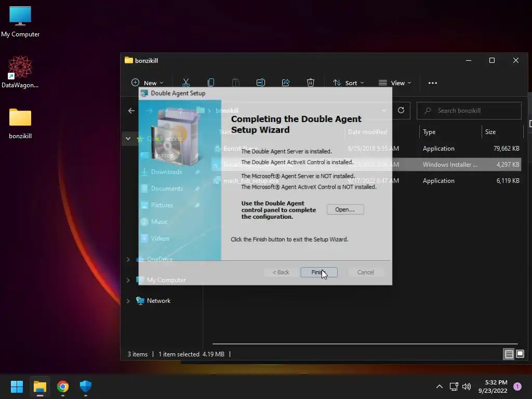Image resolution: width=532 pixels, height=399 pixels.
Task: Click the Cut scissors icon in File Explorer
Action: tap(186, 83)
